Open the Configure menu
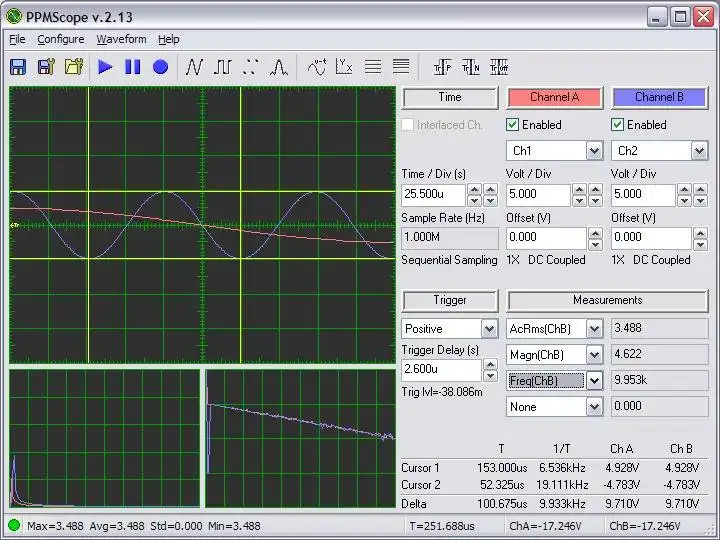The width and height of the screenshot is (720, 540). tap(60, 39)
